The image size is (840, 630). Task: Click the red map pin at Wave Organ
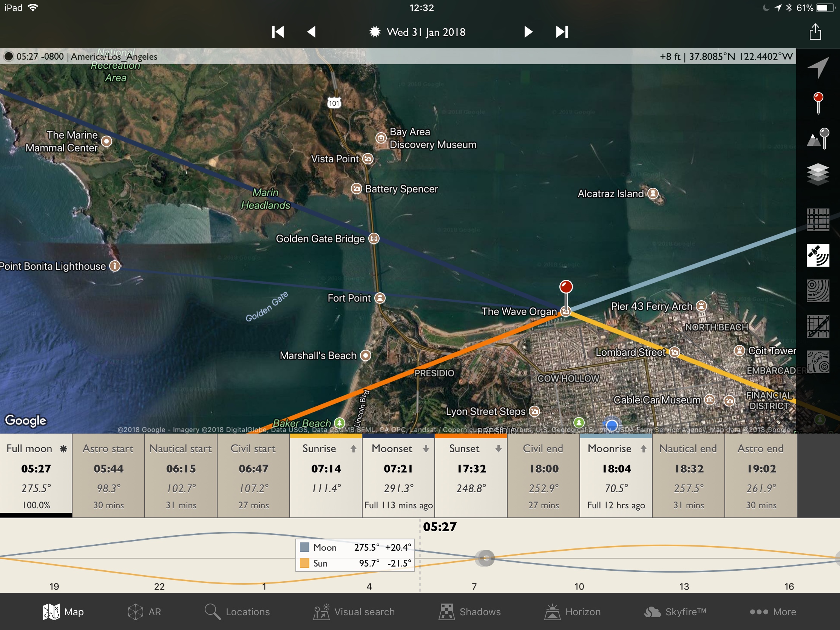coord(566,287)
